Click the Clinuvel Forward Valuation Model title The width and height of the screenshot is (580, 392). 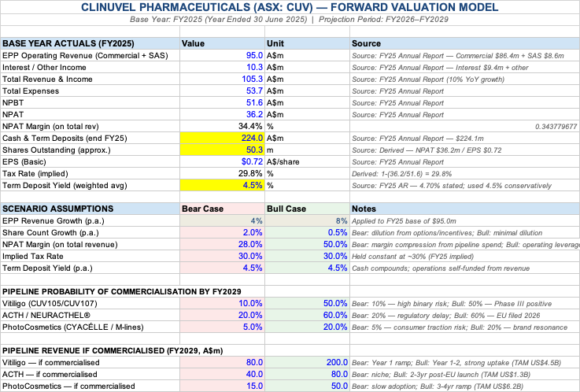(290, 7)
